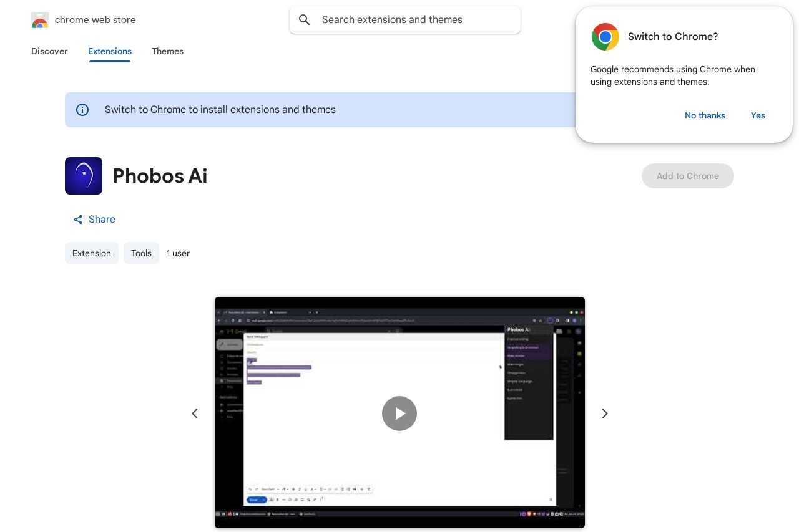Click the Share icon next to Share text
799x532 pixels.
pyautogui.click(x=78, y=220)
